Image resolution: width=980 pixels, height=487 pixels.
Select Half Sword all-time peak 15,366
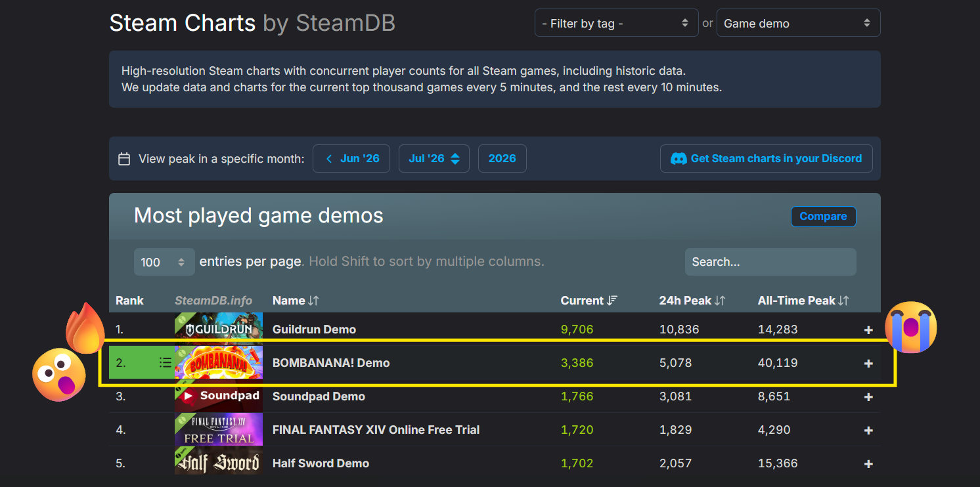778,463
